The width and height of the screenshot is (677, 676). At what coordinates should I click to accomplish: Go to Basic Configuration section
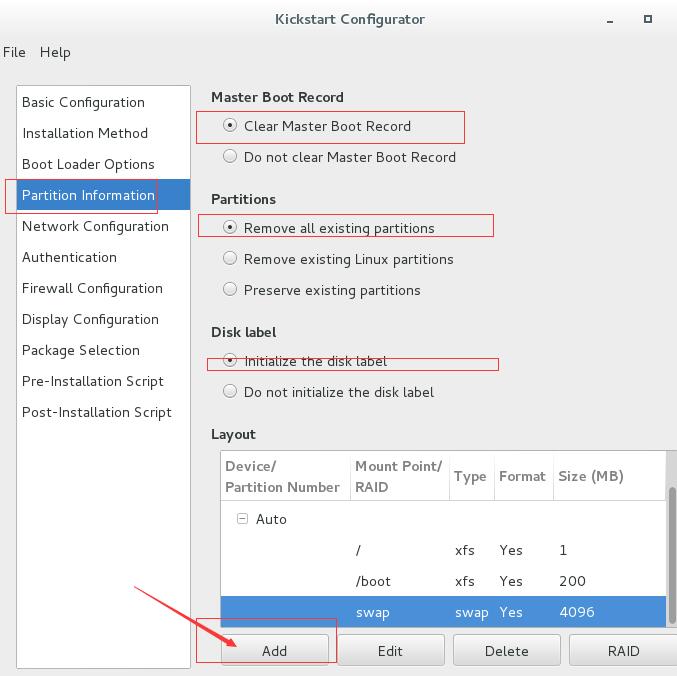tap(103, 102)
